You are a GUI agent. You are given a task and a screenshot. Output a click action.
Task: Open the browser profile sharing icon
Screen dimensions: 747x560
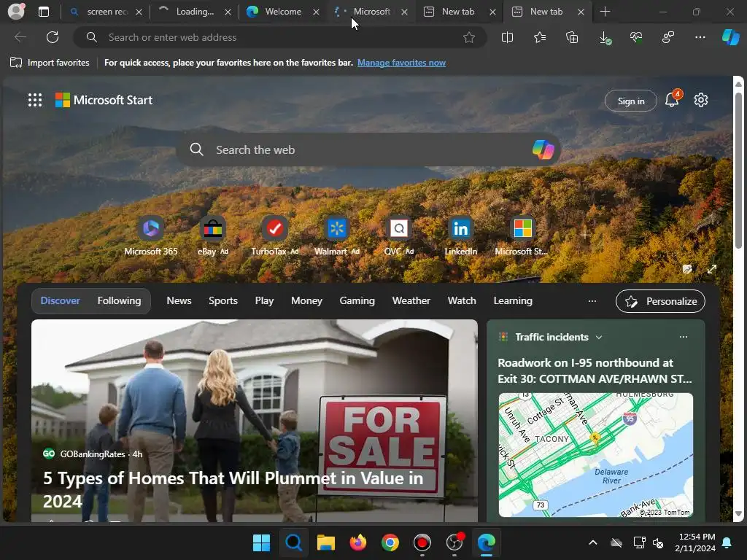click(x=668, y=37)
